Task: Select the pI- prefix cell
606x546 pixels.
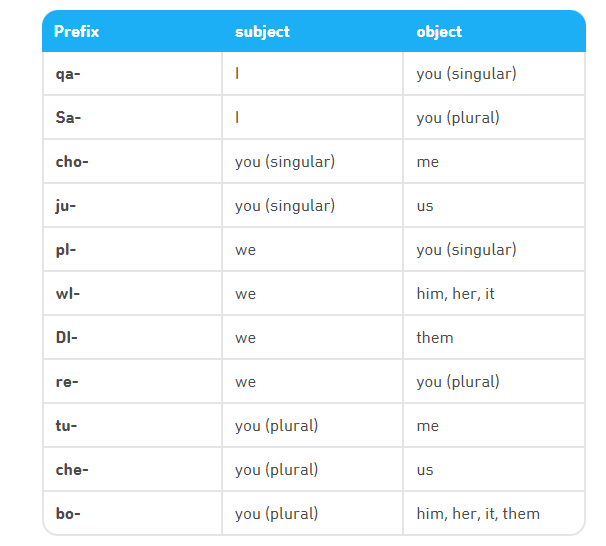Action: pyautogui.click(x=133, y=250)
